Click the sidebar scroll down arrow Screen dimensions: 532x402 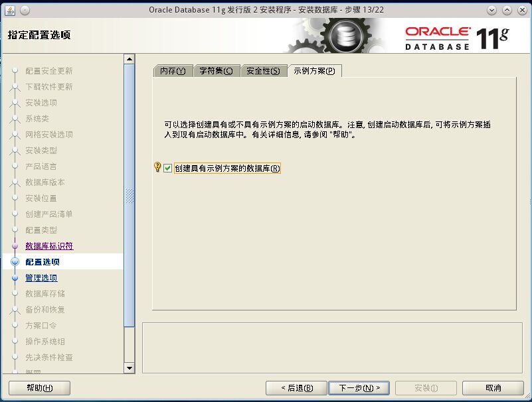pos(130,368)
